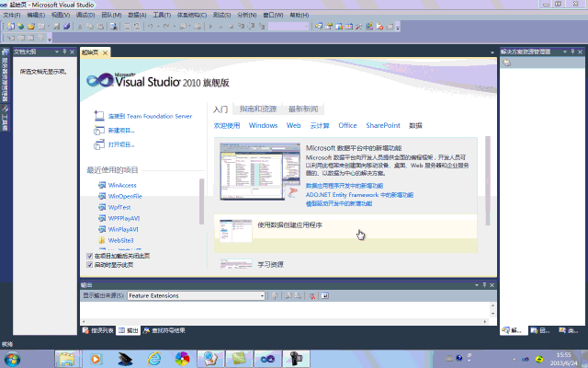The height and width of the screenshot is (368, 588).
Task: Switch to the 错误列表 tab
Action: 98,330
